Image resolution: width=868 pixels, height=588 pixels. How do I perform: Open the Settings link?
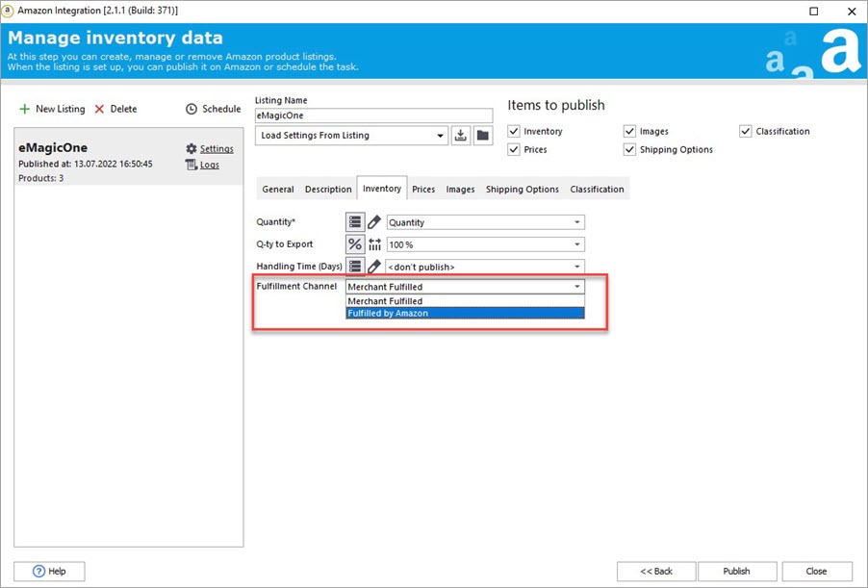[x=217, y=148]
